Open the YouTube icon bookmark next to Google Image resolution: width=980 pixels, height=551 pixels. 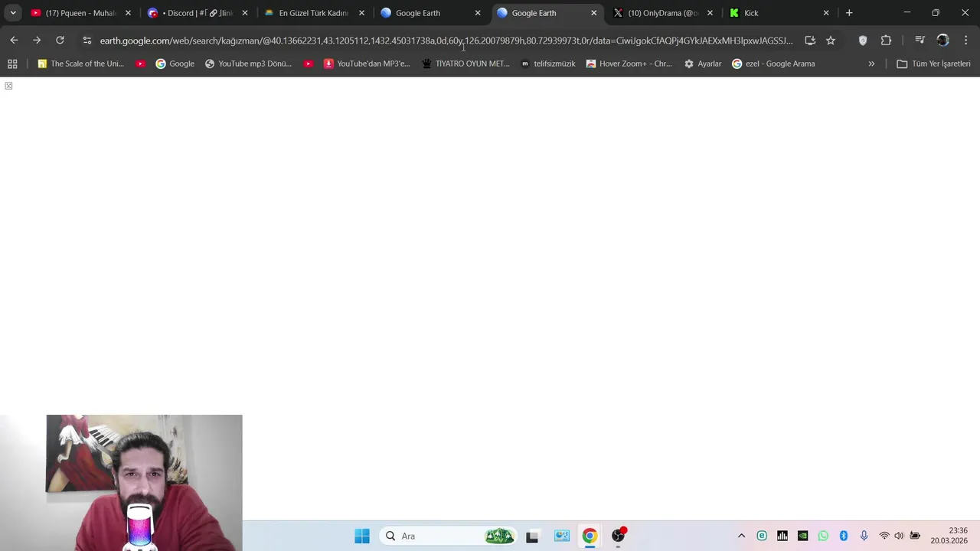click(x=140, y=64)
